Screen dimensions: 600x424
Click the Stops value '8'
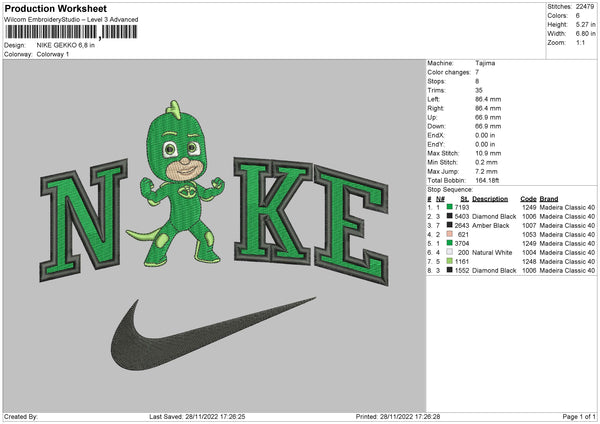click(x=477, y=81)
